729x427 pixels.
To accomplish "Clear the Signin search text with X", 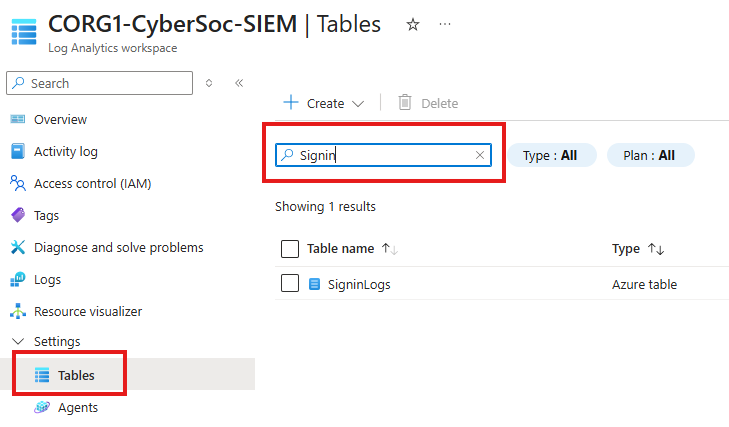I will [x=480, y=155].
